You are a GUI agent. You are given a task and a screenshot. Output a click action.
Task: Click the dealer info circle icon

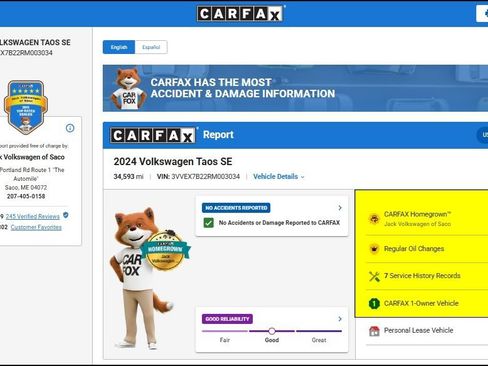coord(70,128)
